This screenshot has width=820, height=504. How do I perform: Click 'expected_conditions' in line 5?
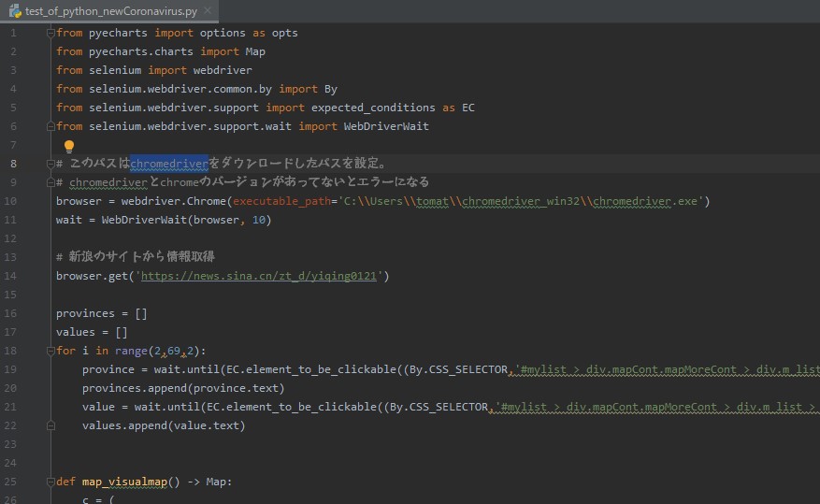pyautogui.click(x=373, y=108)
